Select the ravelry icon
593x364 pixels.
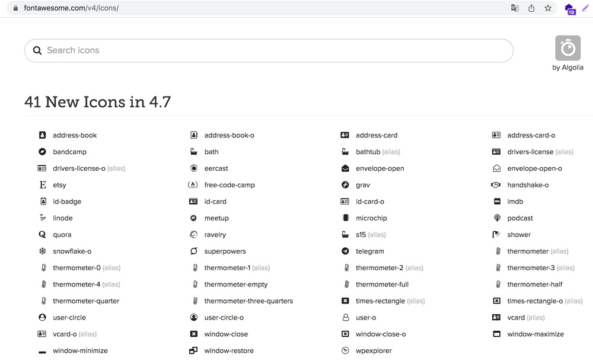point(193,235)
